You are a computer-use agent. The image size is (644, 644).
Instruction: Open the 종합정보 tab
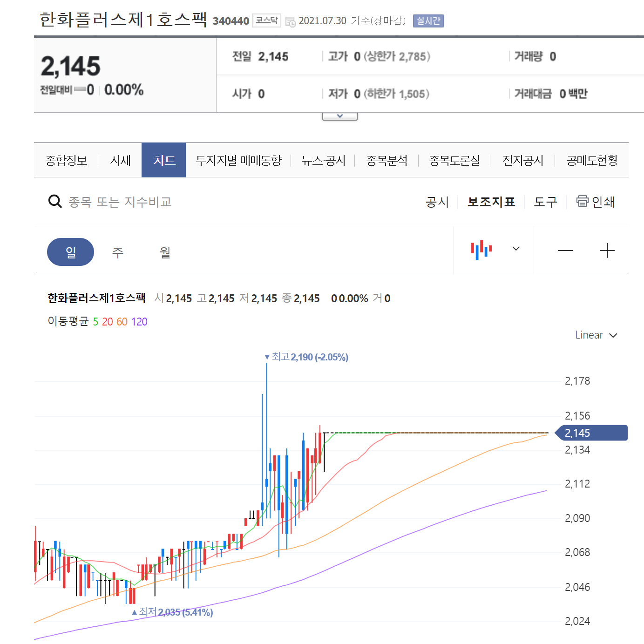(66, 161)
